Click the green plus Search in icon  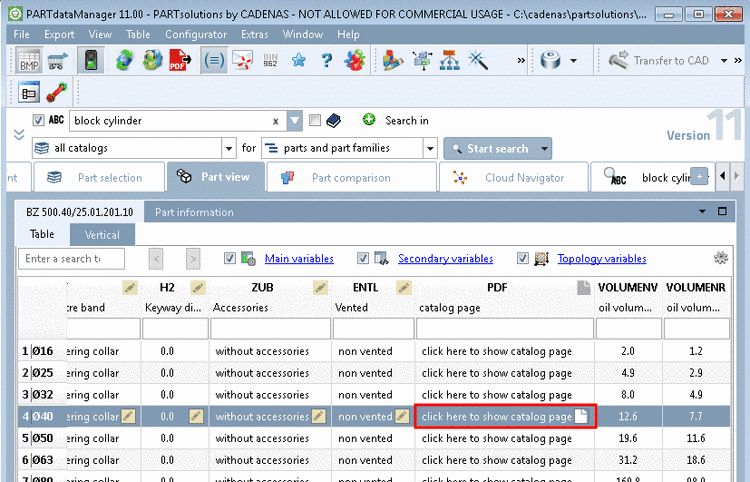click(x=369, y=120)
